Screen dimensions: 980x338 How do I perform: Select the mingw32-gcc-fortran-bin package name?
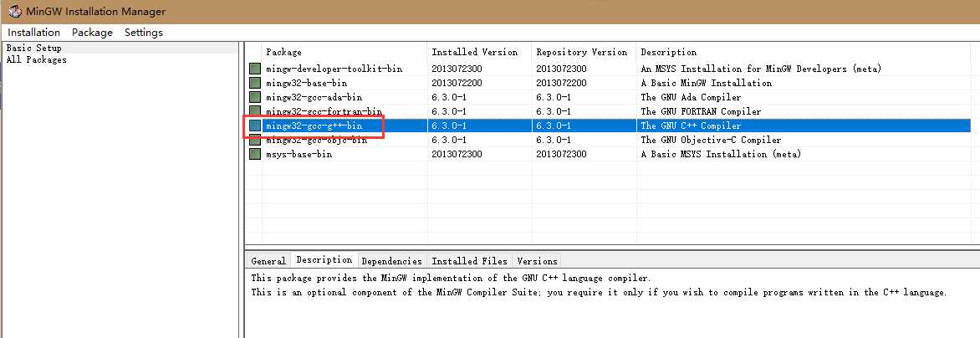point(324,112)
